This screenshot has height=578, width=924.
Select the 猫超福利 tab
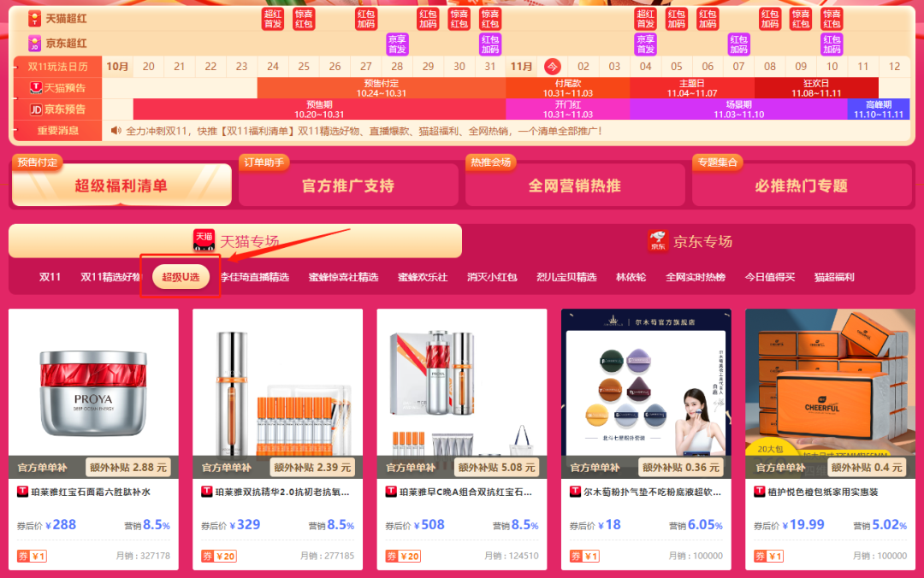(x=834, y=277)
